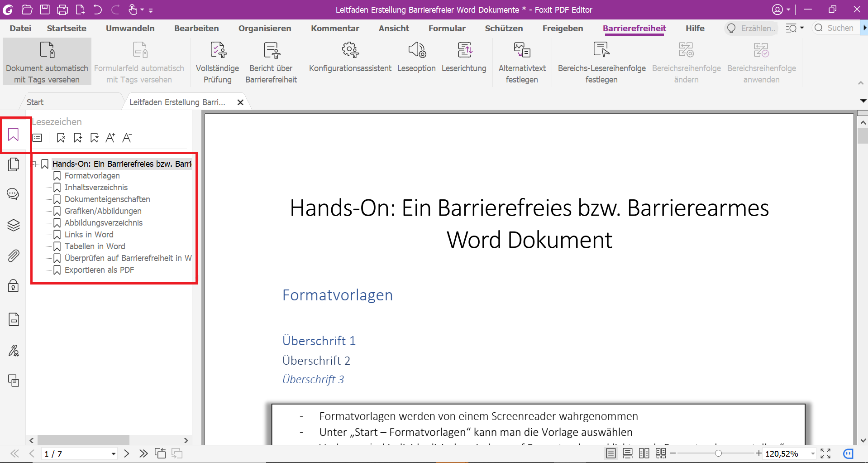Toggle fullscreen view mode
The image size is (868, 463).
click(x=825, y=453)
